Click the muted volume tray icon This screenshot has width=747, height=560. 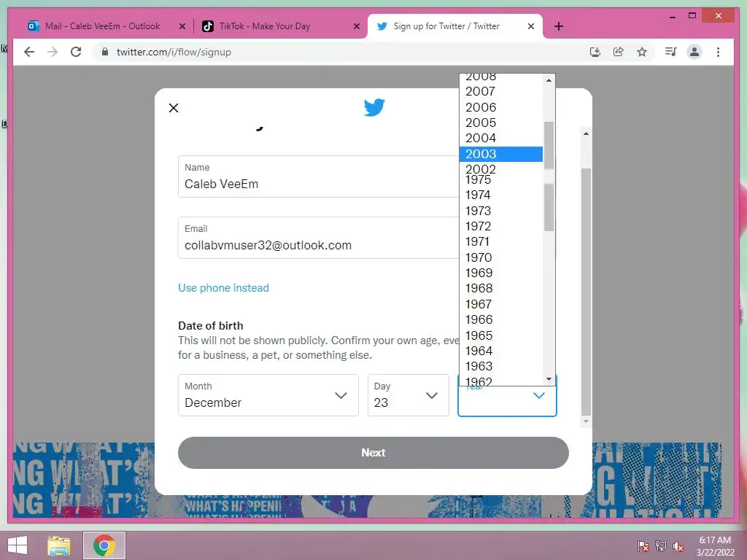point(678,546)
